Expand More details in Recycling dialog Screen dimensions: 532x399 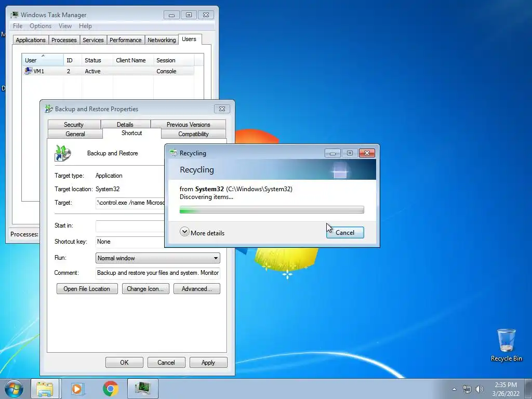click(202, 233)
